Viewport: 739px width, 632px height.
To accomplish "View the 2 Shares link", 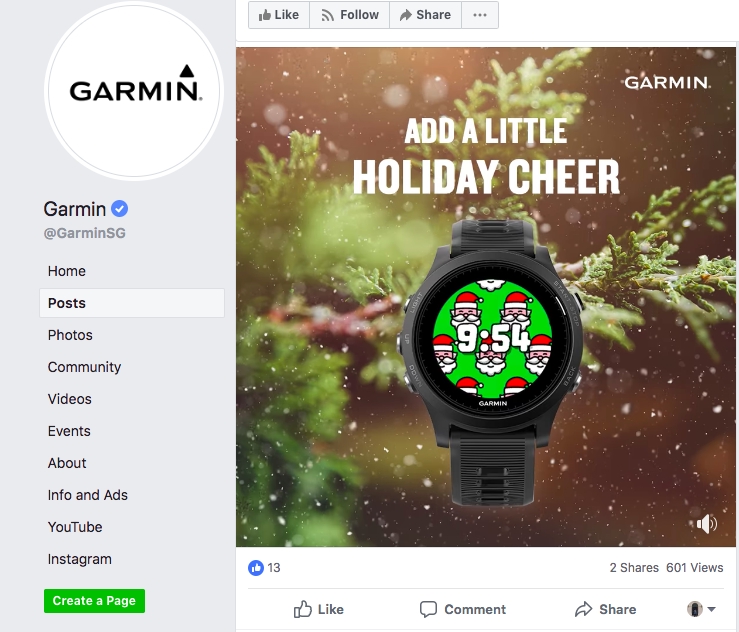I will coord(634,568).
